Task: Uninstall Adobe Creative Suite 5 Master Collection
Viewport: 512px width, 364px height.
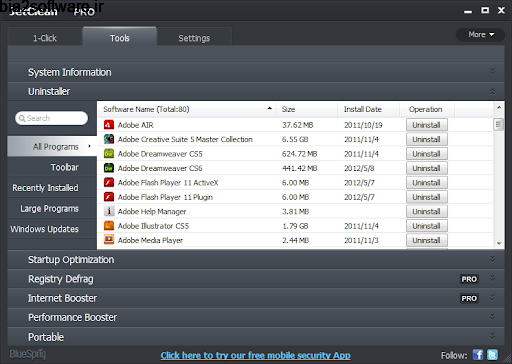Action: [427, 139]
